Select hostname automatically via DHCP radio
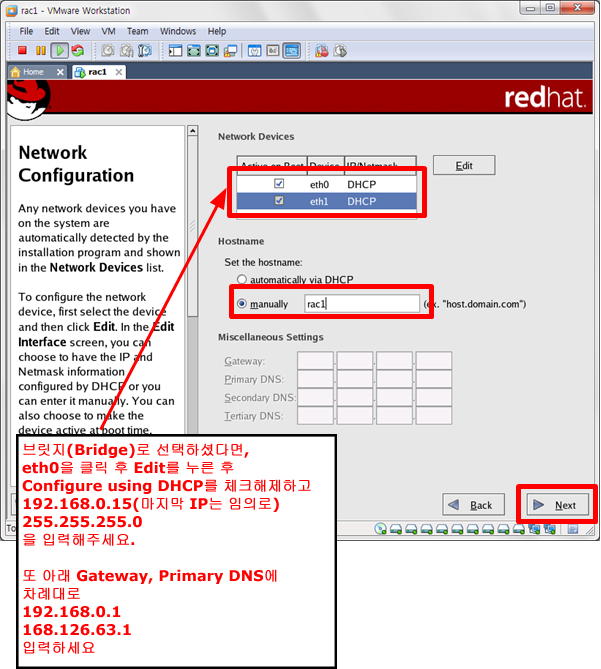601x669 pixels. pos(242,279)
